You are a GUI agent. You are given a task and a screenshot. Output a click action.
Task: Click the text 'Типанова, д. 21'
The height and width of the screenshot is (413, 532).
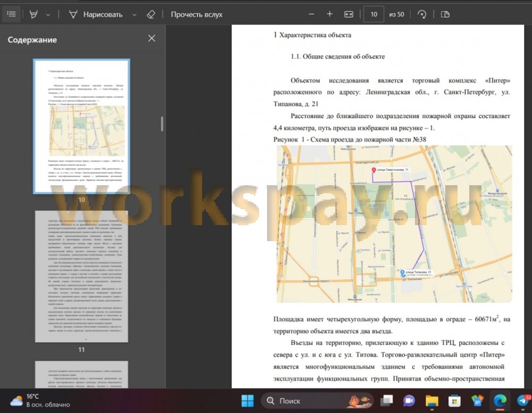pyautogui.click(x=296, y=104)
